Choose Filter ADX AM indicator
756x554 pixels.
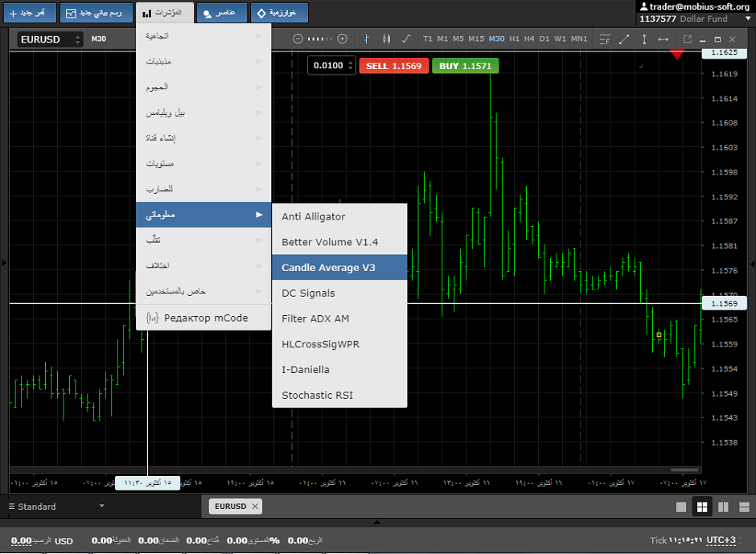339,318
